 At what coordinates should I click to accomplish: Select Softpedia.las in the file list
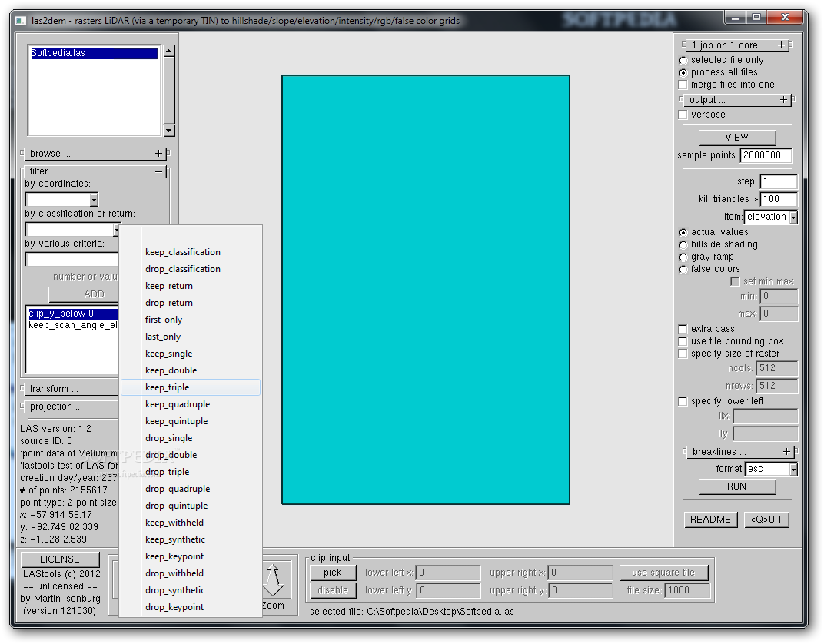point(94,53)
